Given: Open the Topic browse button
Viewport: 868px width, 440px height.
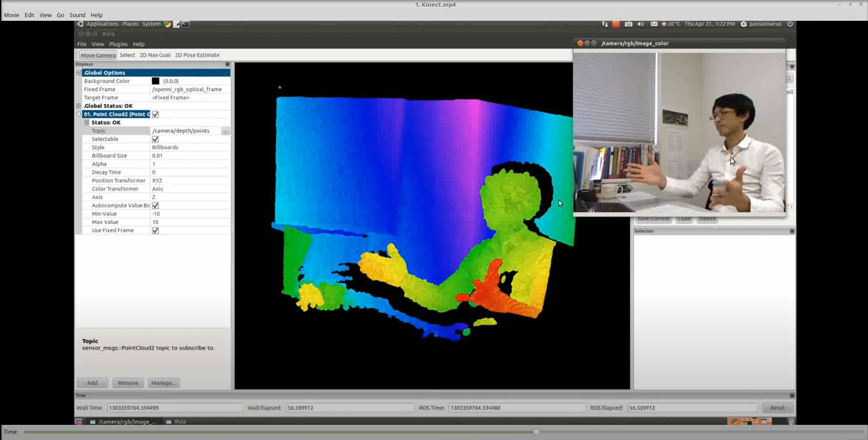Looking at the screenshot, I should point(225,131).
